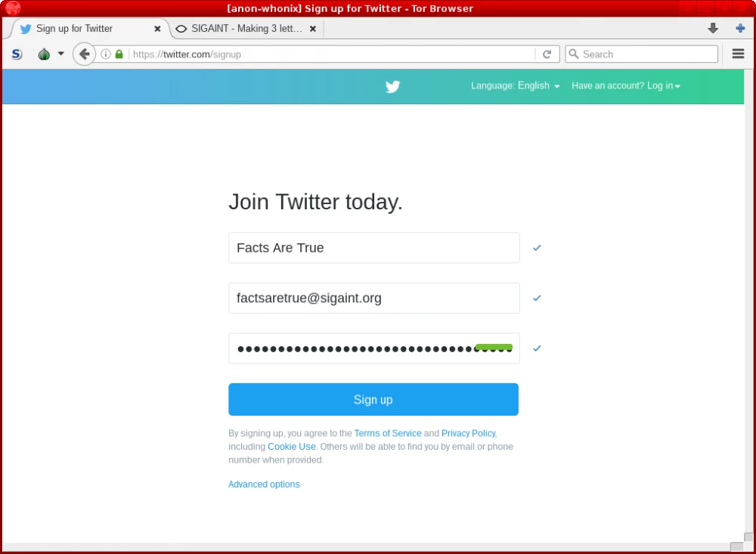Screen dimensions: 756x554
Task: Click into the password field
Action: (374, 348)
